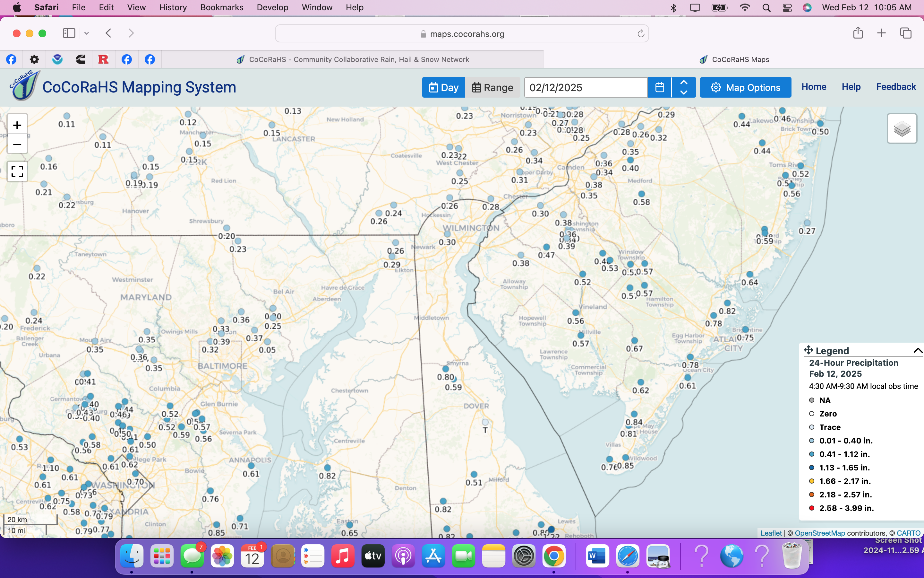Go to the Home link

pos(814,87)
